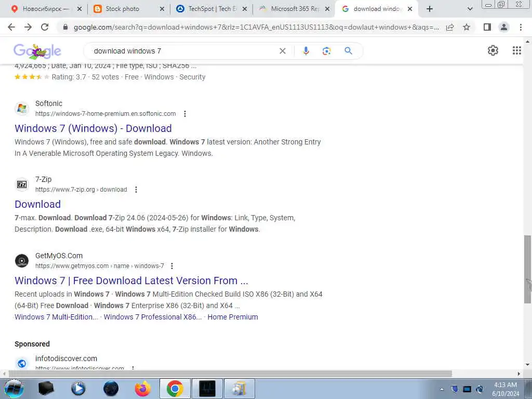532x399 pixels.
Task: Open the Windows 7 (Windows) - Download result
Action: [93, 129]
